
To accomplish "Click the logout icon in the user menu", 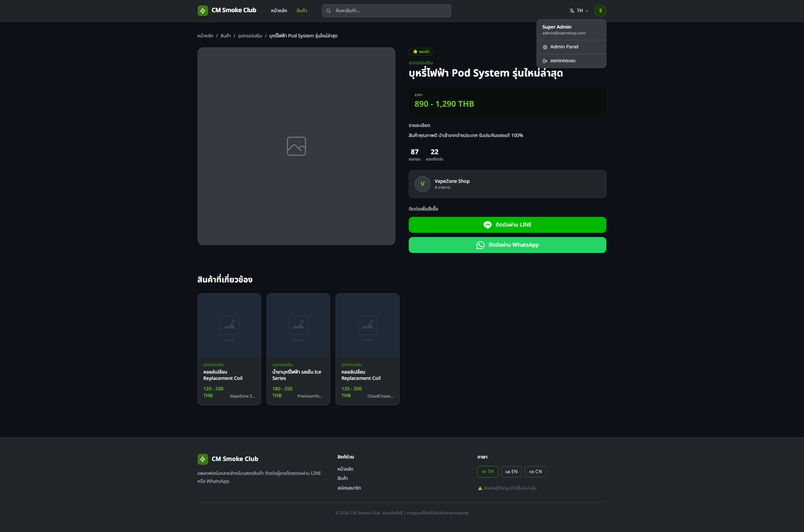I will [545, 61].
